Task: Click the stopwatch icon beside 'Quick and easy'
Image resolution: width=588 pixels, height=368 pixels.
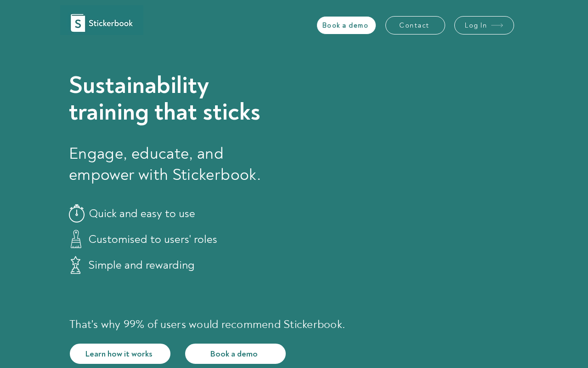Action: click(x=77, y=213)
